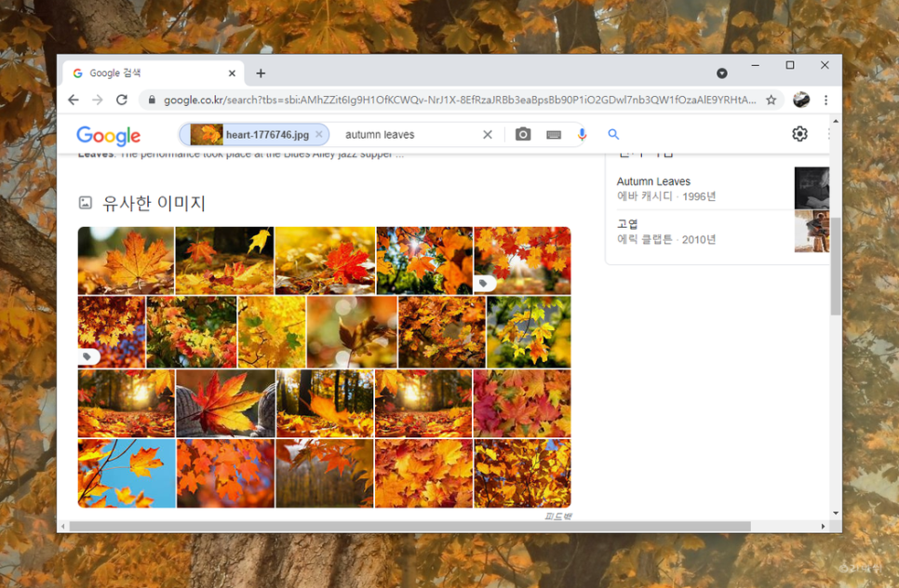Reload the current page
The image size is (899, 588).
122,100
